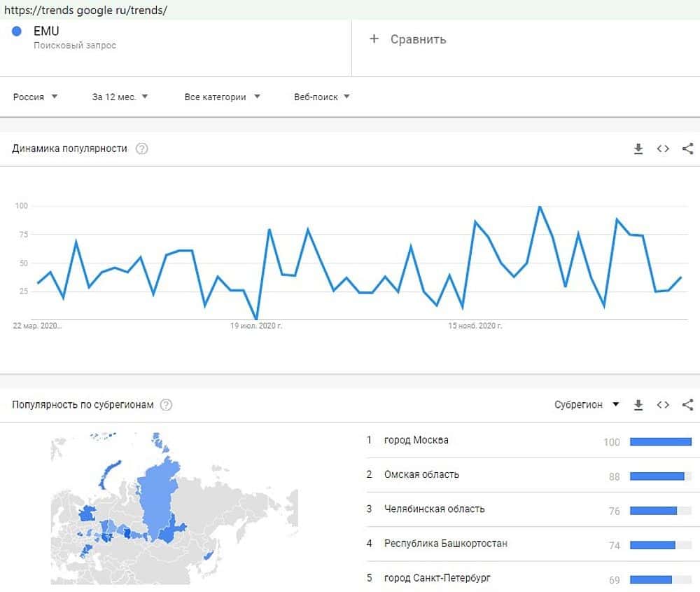Viewport: 700px width, 592px height.
Task: Select город Москва in the region list
Action: (416, 440)
